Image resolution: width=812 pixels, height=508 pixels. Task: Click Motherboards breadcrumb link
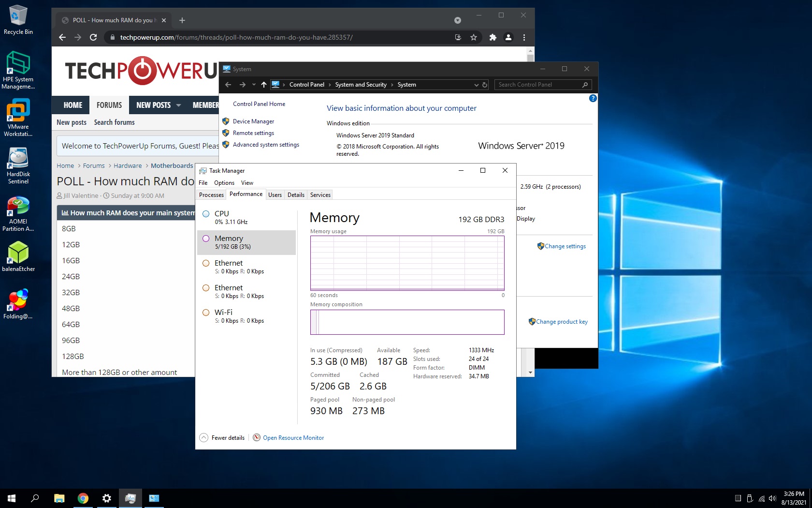pos(172,165)
